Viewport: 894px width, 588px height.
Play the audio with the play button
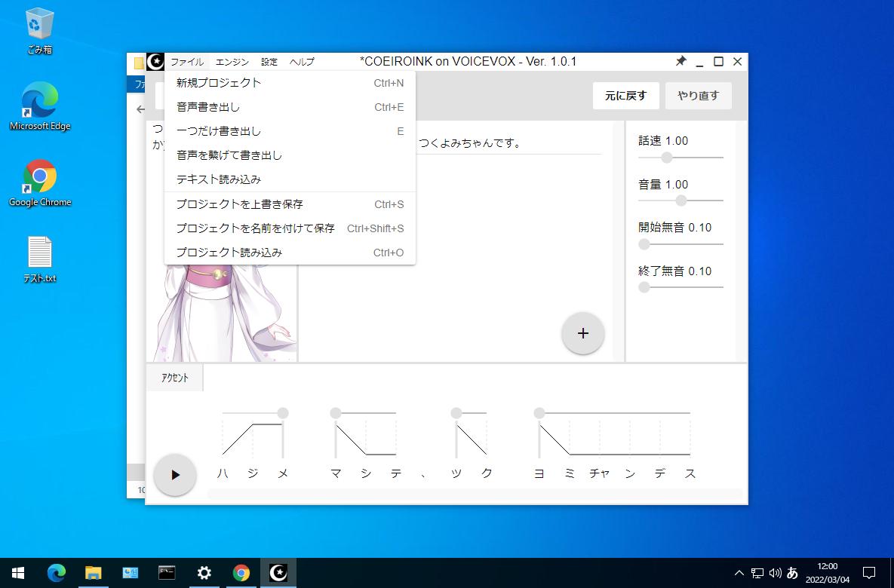(175, 475)
